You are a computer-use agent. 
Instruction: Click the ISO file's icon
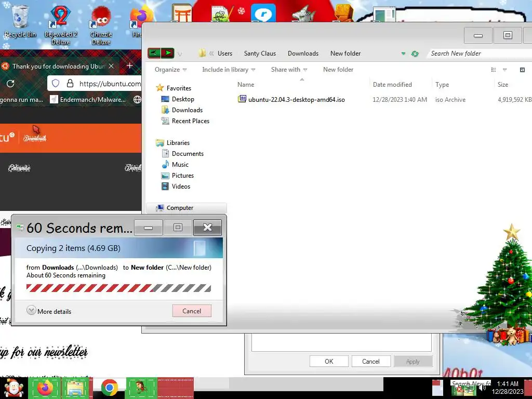[x=242, y=99]
